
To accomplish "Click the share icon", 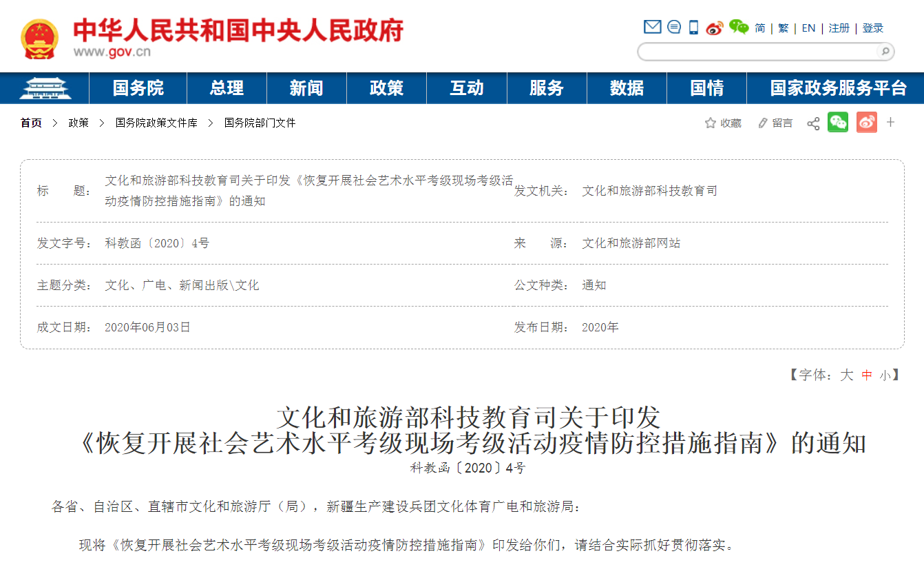I will tap(813, 123).
